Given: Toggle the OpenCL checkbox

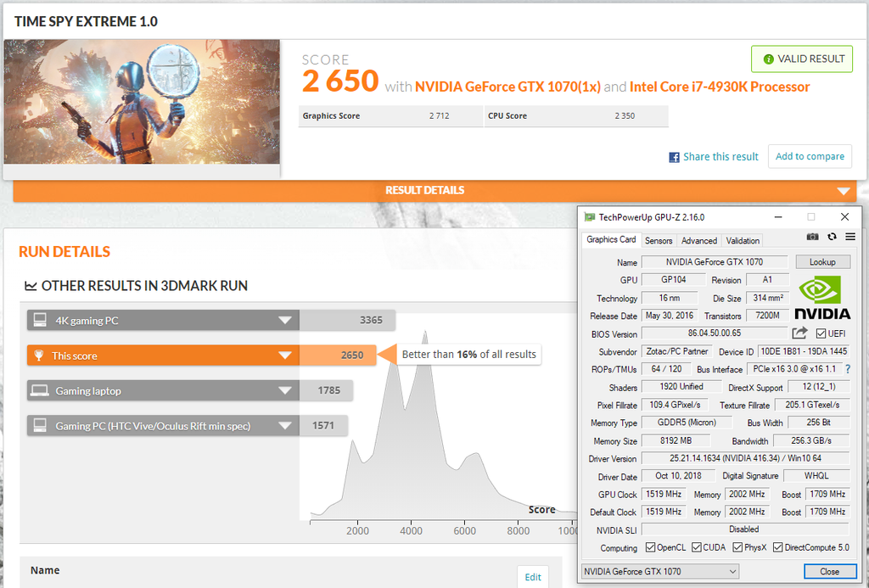Looking at the screenshot, I should coord(650,547).
